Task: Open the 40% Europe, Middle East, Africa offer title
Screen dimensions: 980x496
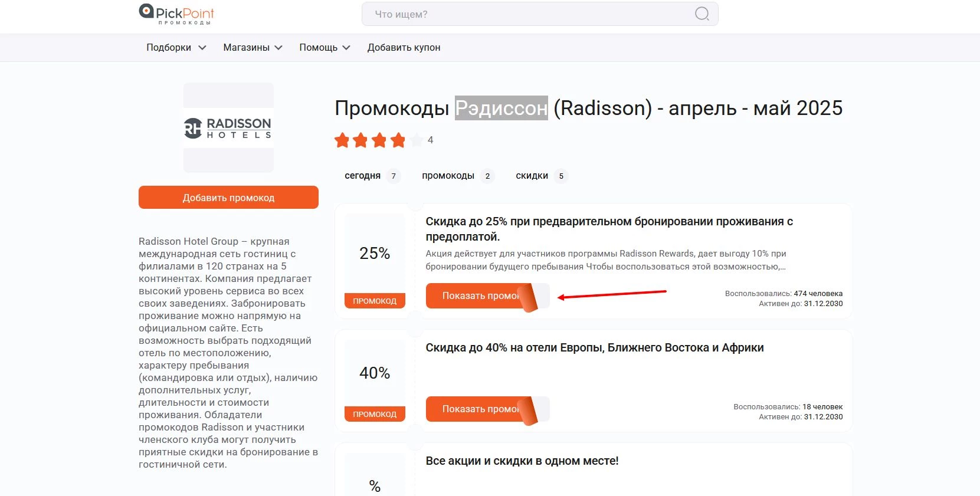Action: click(x=595, y=348)
